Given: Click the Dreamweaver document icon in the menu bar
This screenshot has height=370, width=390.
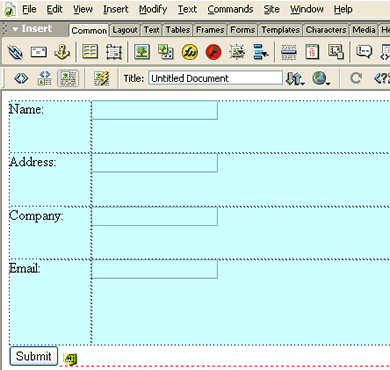Looking at the screenshot, I should coord(10,9).
